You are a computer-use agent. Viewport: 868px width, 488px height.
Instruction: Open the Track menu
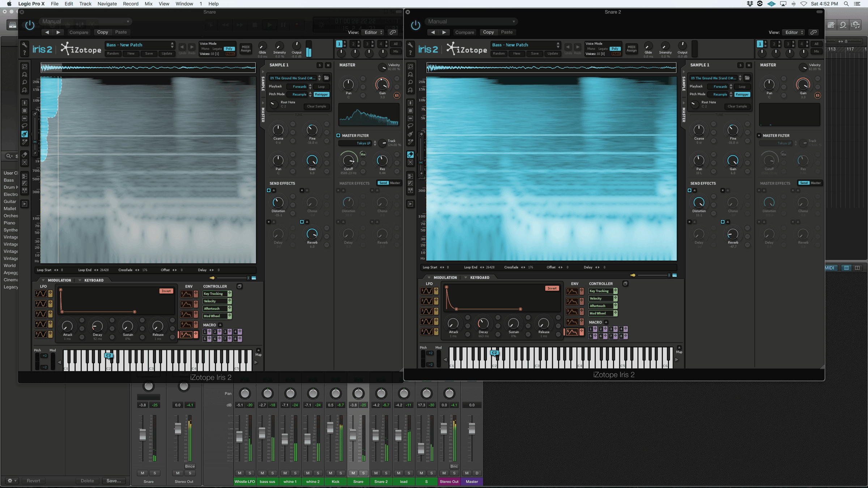[x=85, y=4]
